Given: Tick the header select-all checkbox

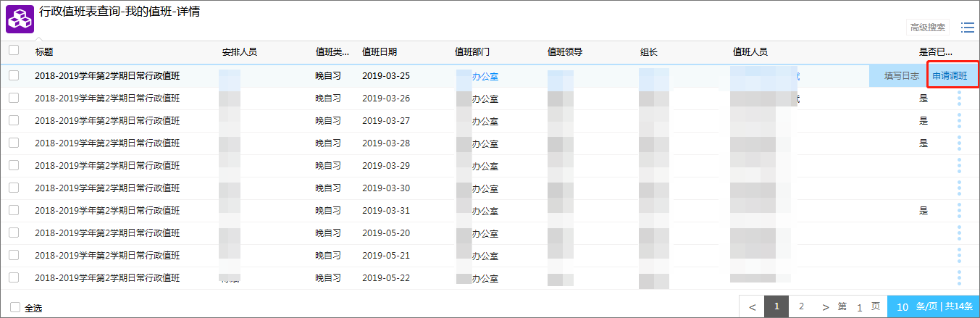Looking at the screenshot, I should point(14,51).
